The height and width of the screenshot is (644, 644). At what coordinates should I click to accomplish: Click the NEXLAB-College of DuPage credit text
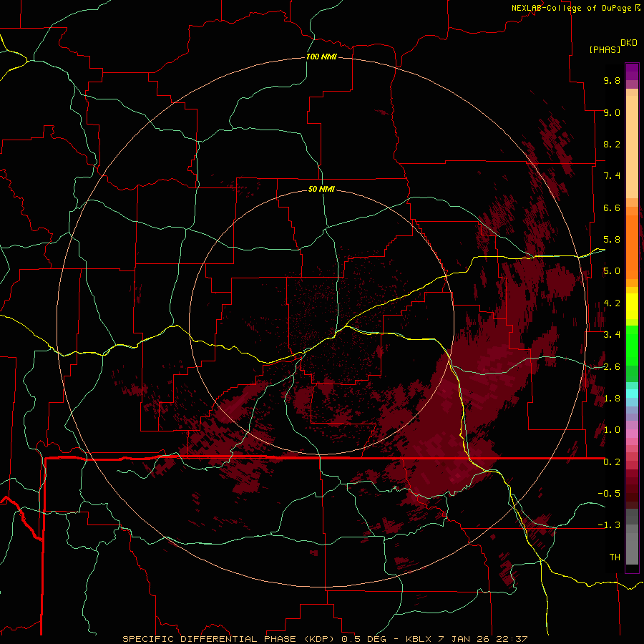click(x=571, y=8)
